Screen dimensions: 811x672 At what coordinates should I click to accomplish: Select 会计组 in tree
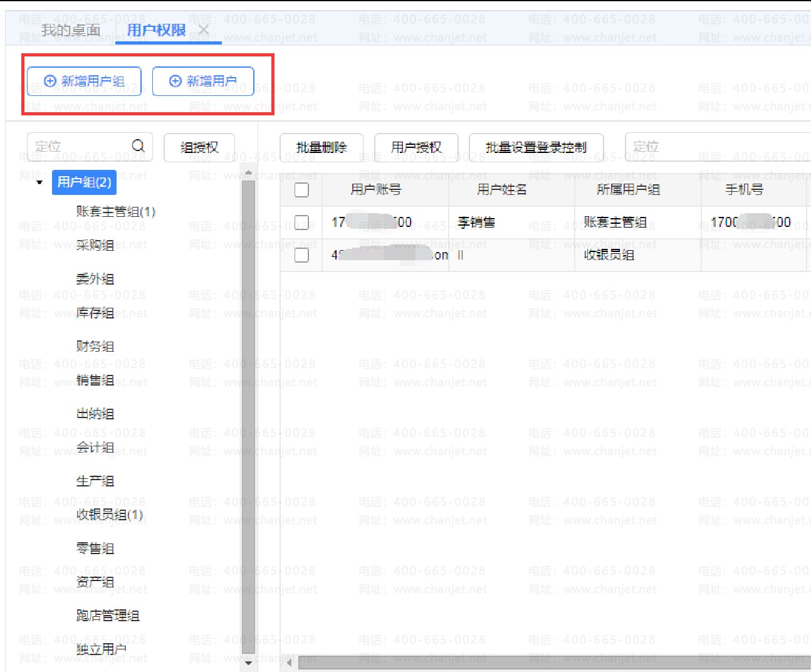coord(95,448)
